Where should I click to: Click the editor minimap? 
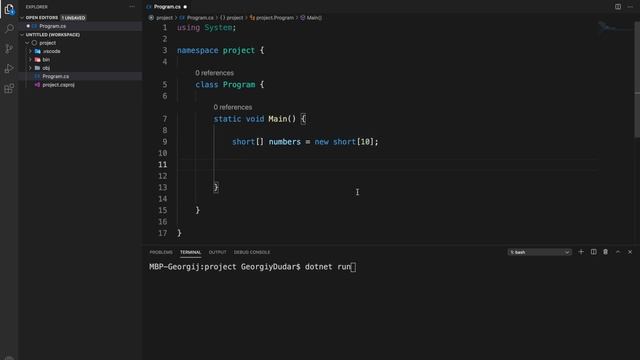[616, 29]
